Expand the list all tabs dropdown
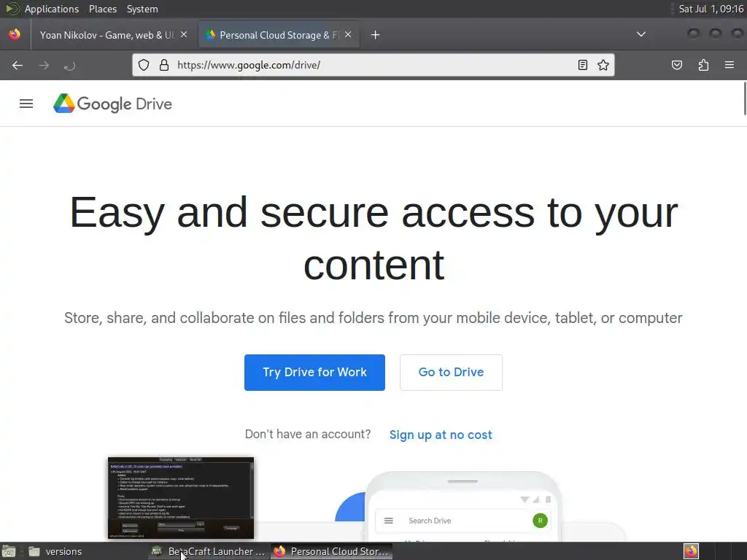This screenshot has height=560, width=747. [641, 34]
